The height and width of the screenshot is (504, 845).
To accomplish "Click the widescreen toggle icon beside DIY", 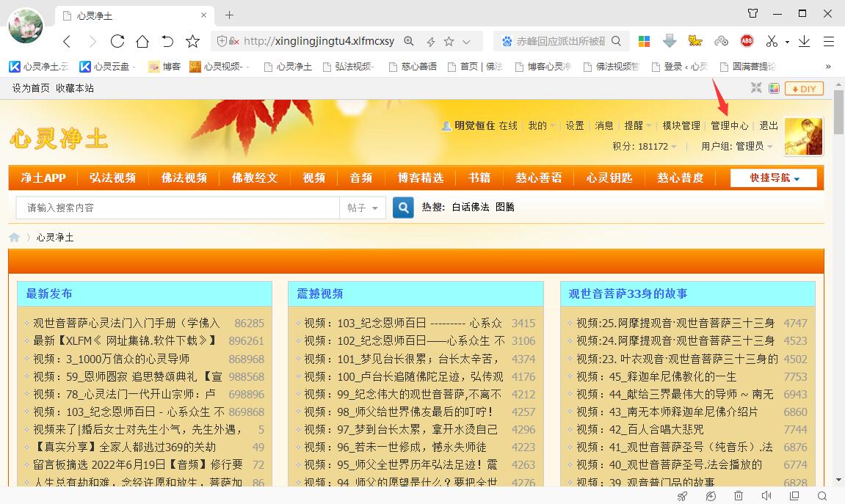I will point(756,88).
